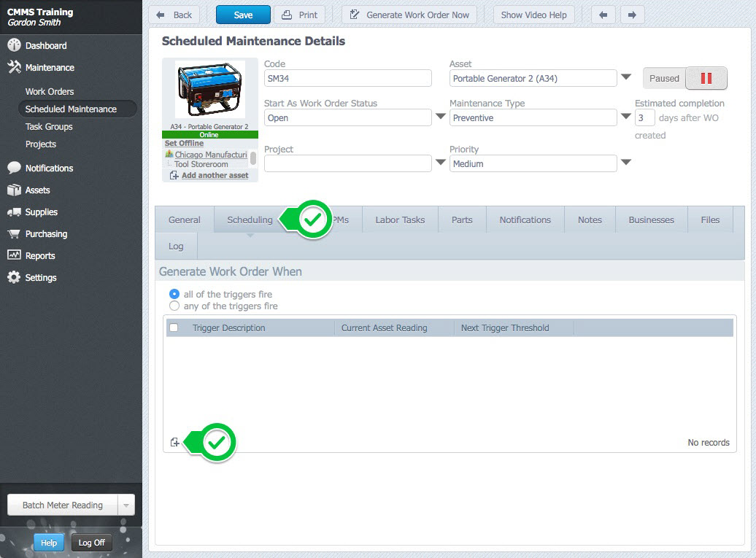The image size is (756, 558).
Task: Switch to the Notifications tab
Action: pyautogui.click(x=525, y=220)
